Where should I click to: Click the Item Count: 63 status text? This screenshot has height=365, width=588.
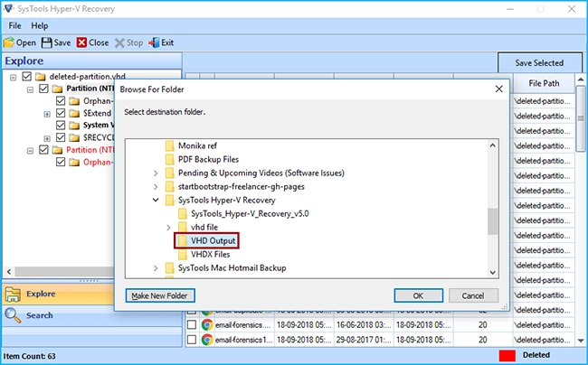(29, 356)
